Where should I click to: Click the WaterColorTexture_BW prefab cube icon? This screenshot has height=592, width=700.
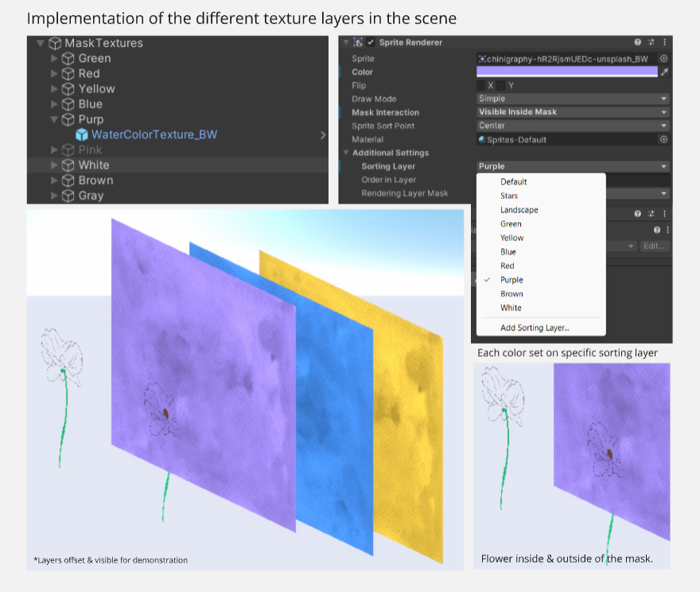(x=82, y=134)
